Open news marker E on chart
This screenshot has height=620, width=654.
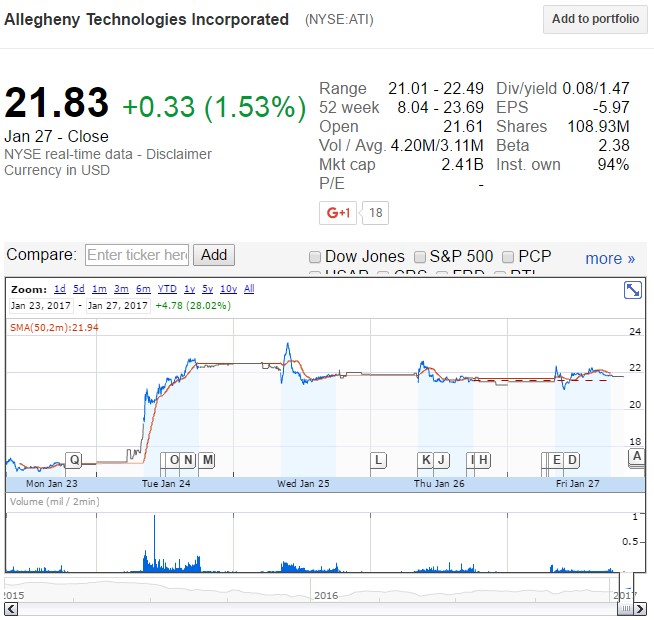point(556,460)
